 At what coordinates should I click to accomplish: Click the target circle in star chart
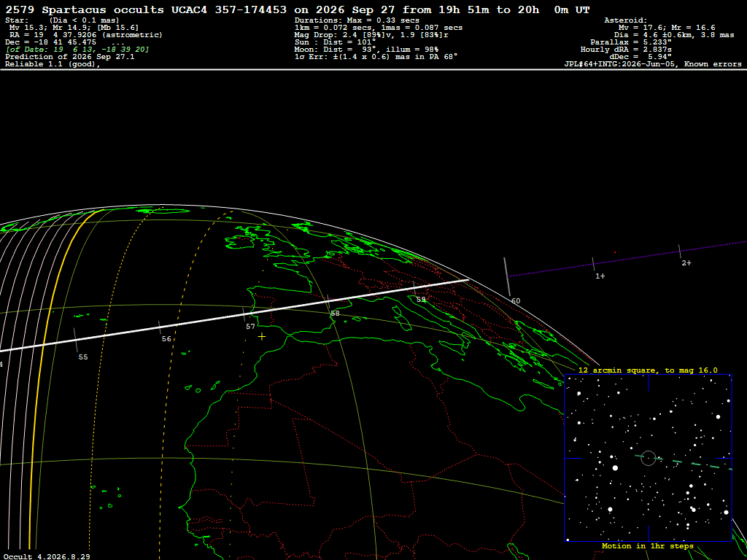click(x=649, y=458)
